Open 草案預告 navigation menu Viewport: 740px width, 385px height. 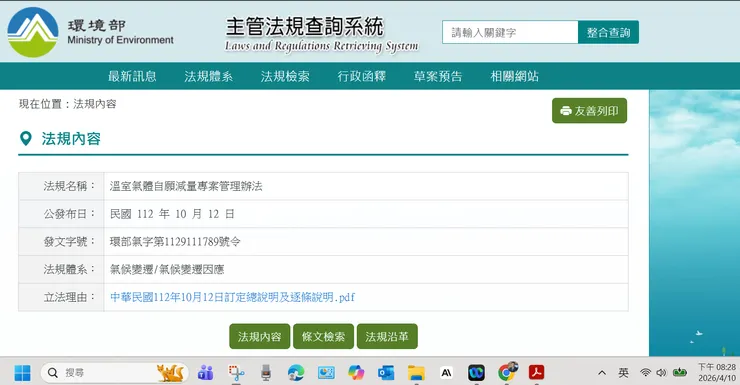pyautogui.click(x=438, y=76)
